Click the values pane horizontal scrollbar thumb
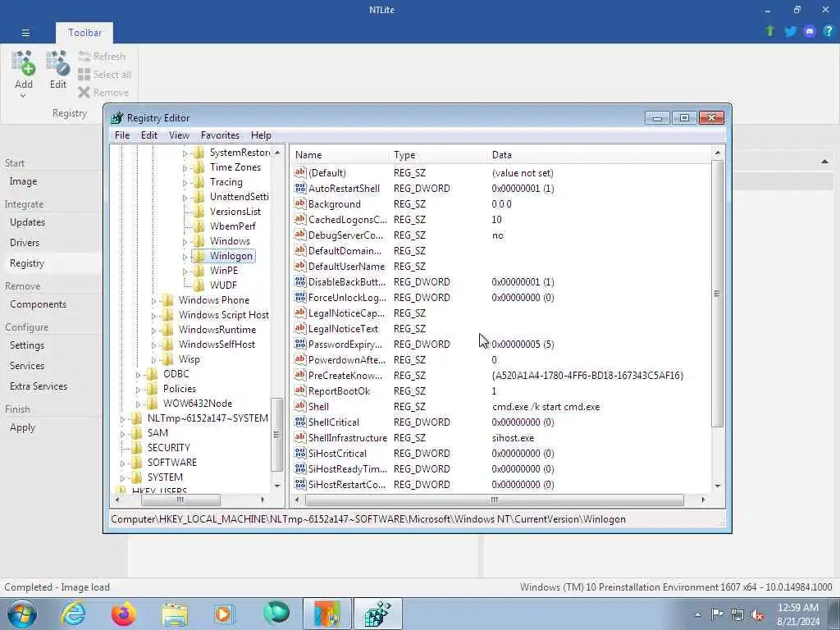 pos(495,500)
